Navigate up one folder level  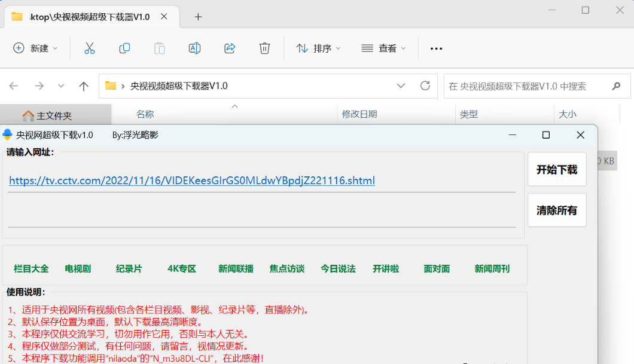point(83,85)
